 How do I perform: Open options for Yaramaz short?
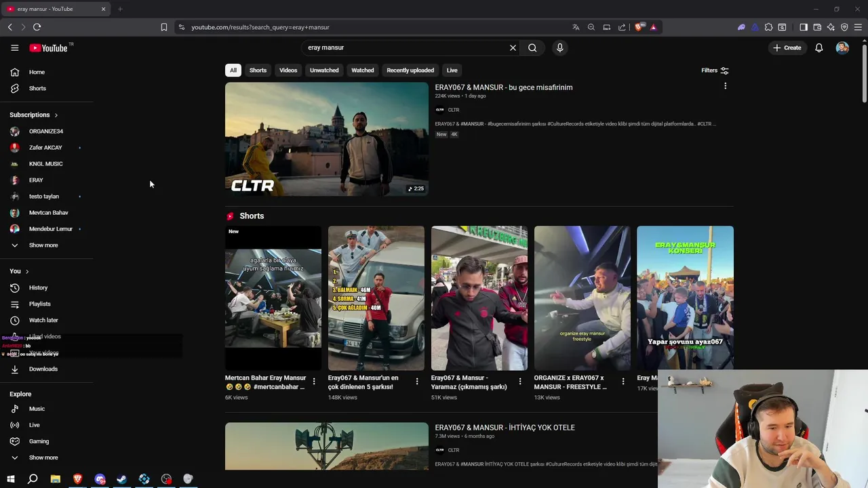[519, 382]
